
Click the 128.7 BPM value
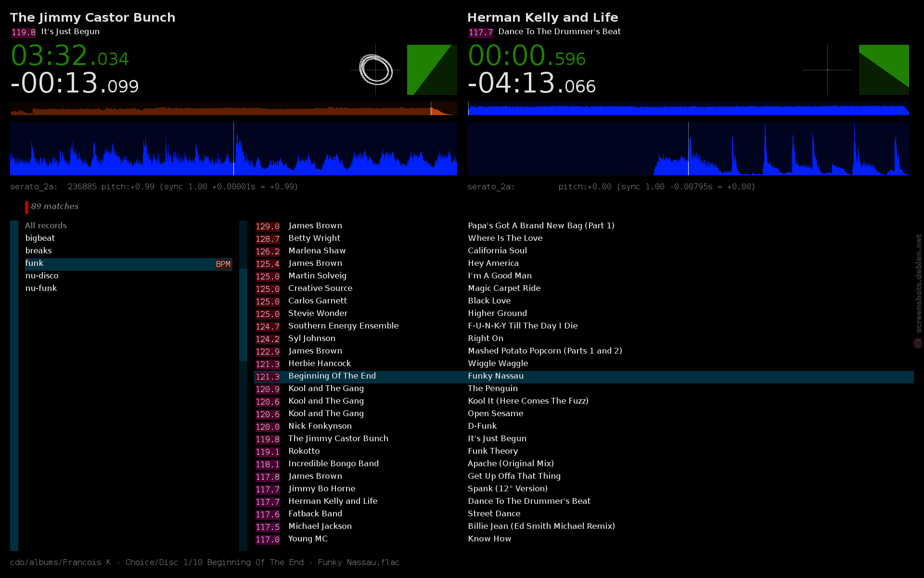pyautogui.click(x=268, y=239)
